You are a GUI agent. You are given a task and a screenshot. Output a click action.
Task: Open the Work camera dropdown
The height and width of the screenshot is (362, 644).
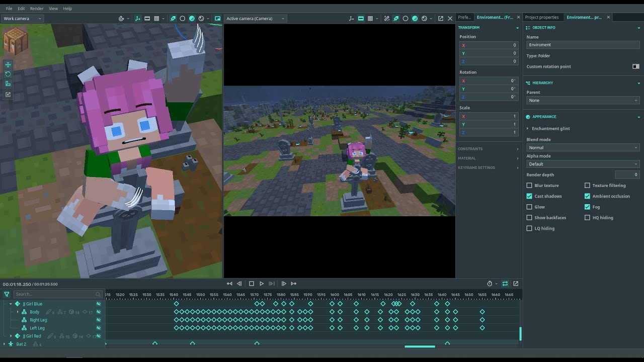pyautogui.click(x=22, y=19)
